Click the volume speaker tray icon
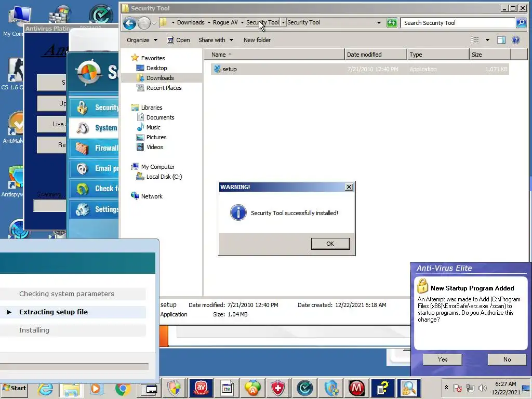Screen dimensions: 532x399 [482, 388]
